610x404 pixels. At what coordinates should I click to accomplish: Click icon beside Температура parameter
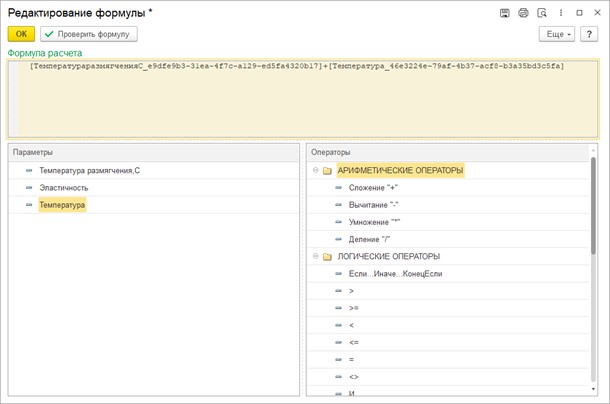coord(29,205)
